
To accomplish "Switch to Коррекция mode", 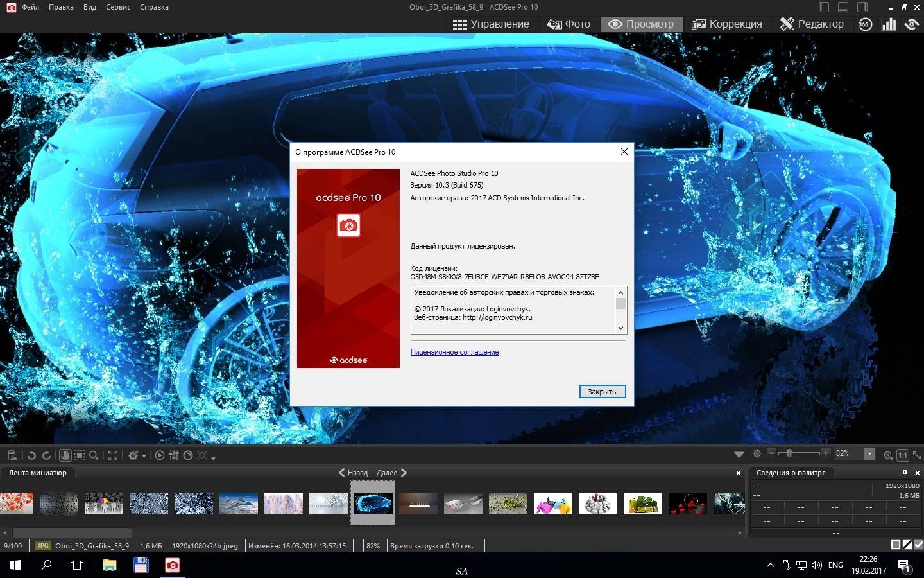I will coord(726,24).
